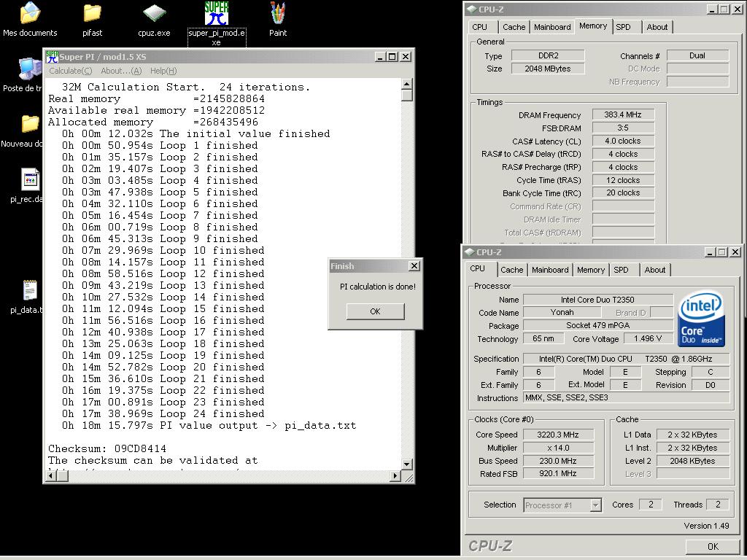Image resolution: width=747 pixels, height=560 pixels.
Task: Click the Code Name field Yonah
Action: coord(562,312)
